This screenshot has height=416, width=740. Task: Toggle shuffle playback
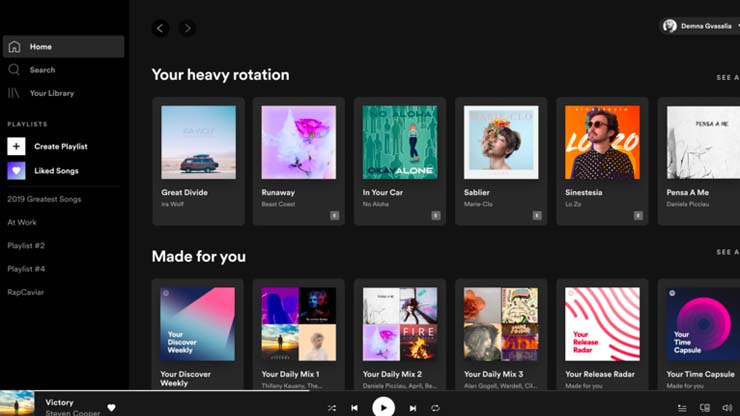[x=332, y=408]
